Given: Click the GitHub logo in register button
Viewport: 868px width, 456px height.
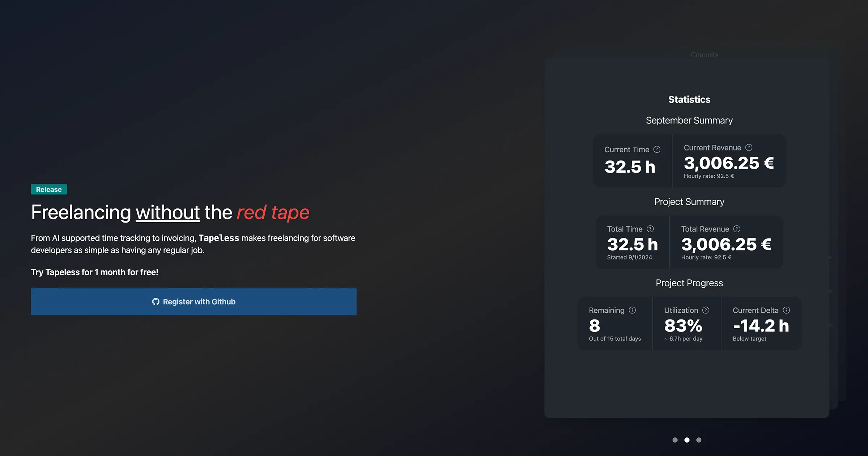Looking at the screenshot, I should (x=156, y=302).
